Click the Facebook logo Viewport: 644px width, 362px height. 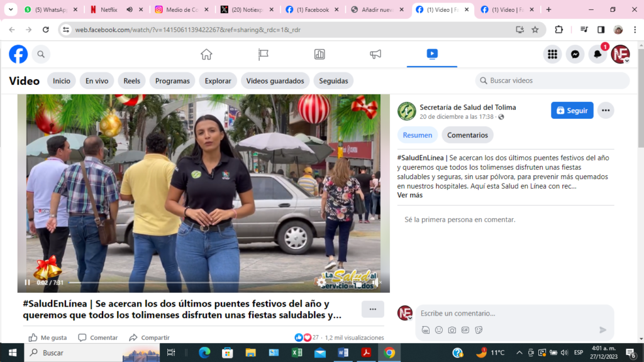coord(18,55)
